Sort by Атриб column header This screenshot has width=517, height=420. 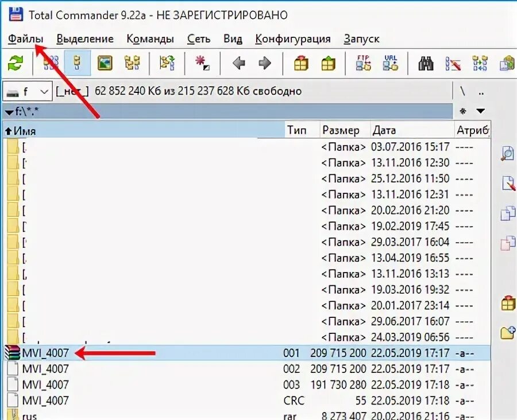[472, 130]
